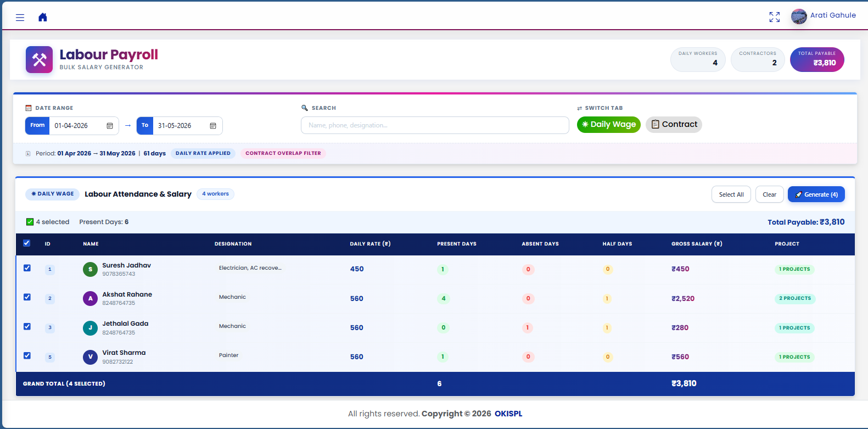Screen dimensions: 868x429
Task: Click the Contractors stat pill
Action: (758, 59)
